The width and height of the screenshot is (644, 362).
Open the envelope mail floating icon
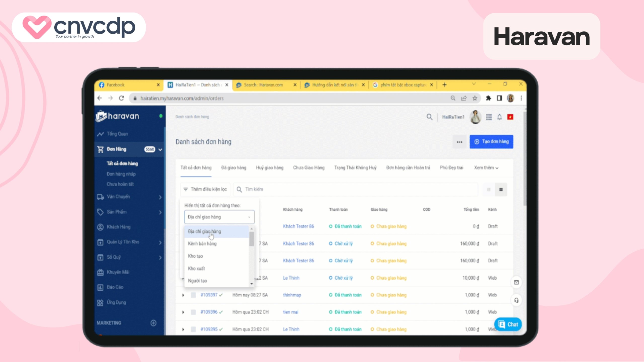pyautogui.click(x=516, y=282)
